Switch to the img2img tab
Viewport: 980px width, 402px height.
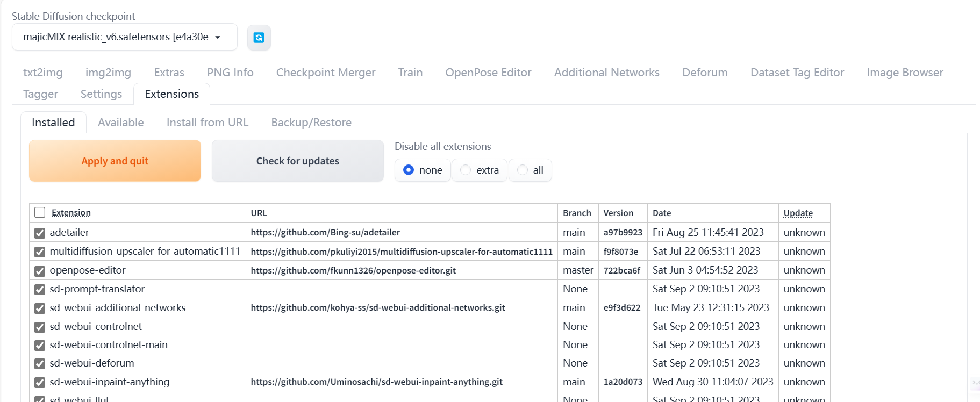pyautogui.click(x=108, y=73)
